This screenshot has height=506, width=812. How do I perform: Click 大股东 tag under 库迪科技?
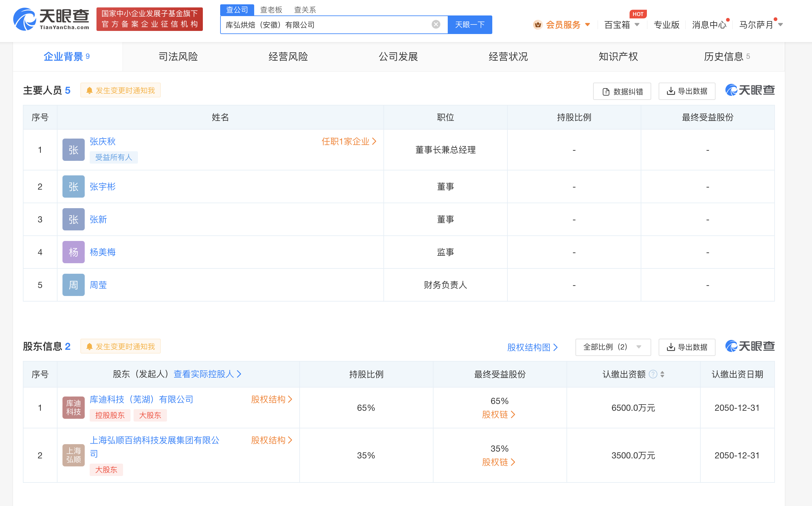coord(150,415)
